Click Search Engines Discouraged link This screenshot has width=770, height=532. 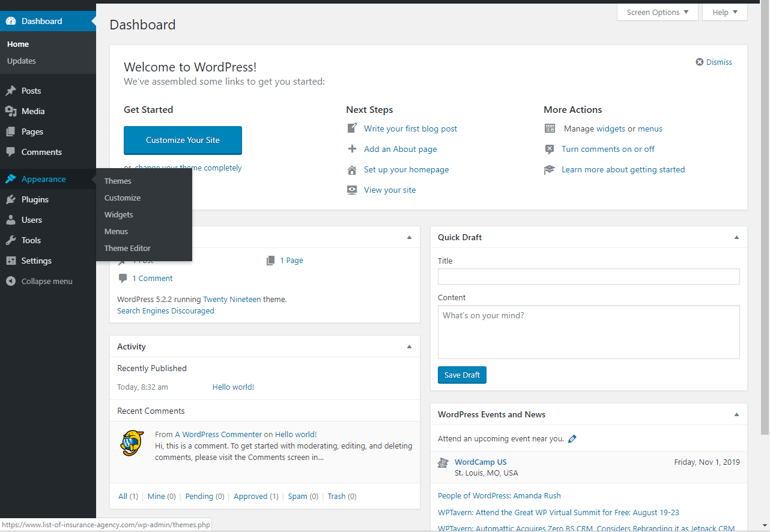[x=166, y=311]
